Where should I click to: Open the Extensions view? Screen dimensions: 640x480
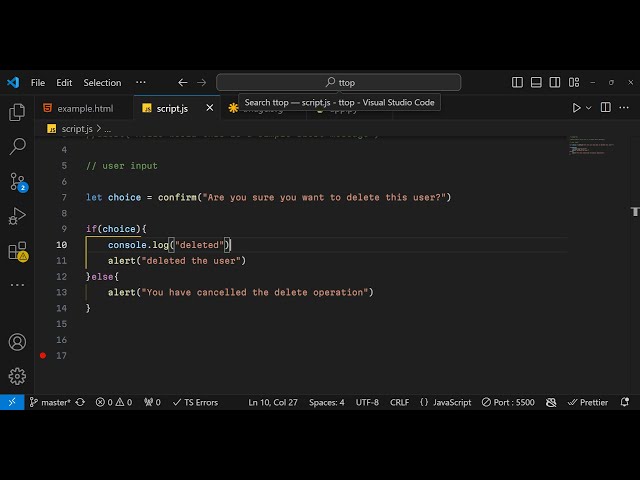17,251
